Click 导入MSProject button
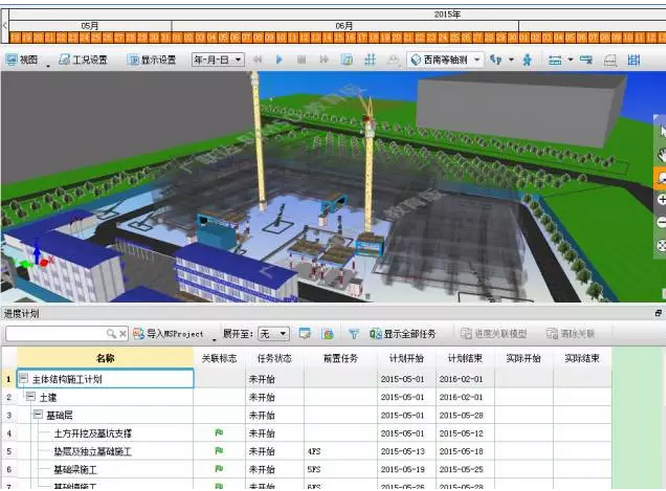 [168, 334]
